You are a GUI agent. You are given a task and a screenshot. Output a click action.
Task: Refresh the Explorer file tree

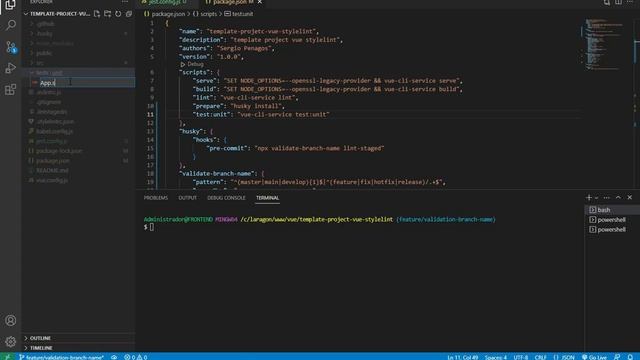[x=118, y=14]
